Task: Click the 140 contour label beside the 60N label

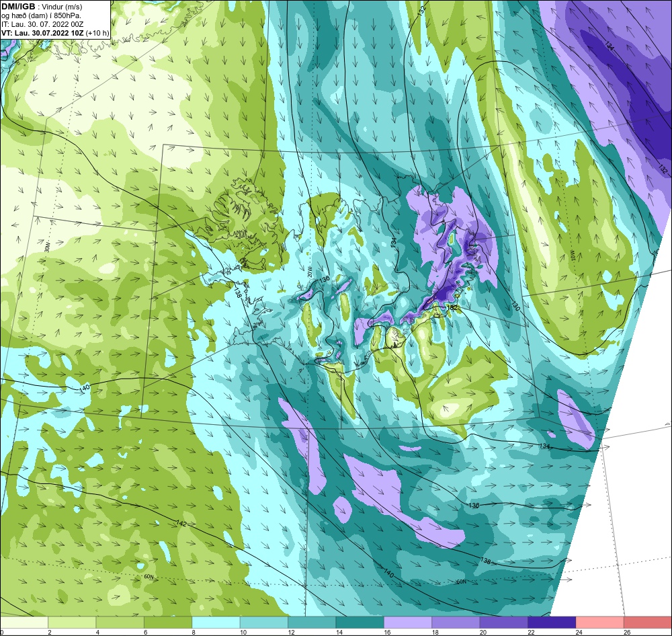Action: (388, 573)
